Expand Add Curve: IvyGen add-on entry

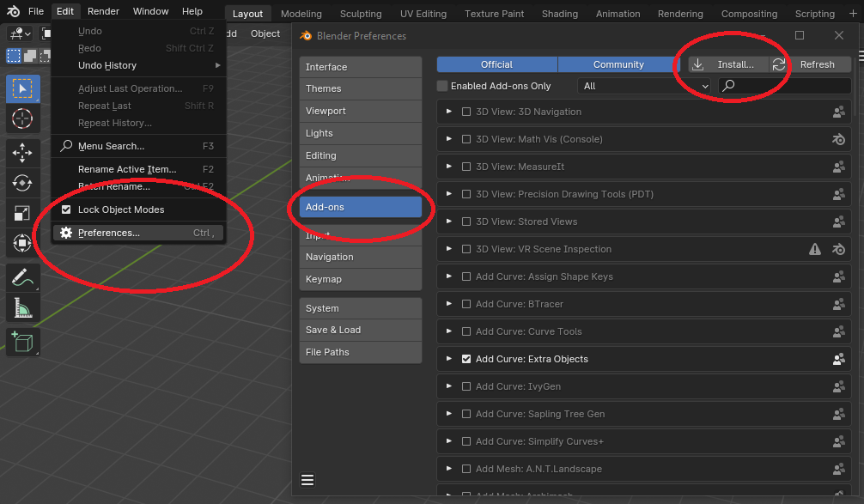click(448, 386)
